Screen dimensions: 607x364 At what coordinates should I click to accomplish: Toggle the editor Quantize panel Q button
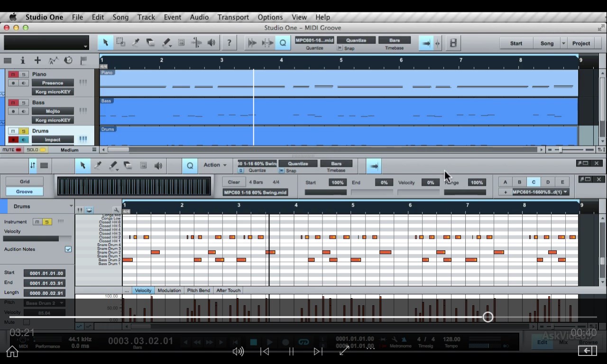190,165
